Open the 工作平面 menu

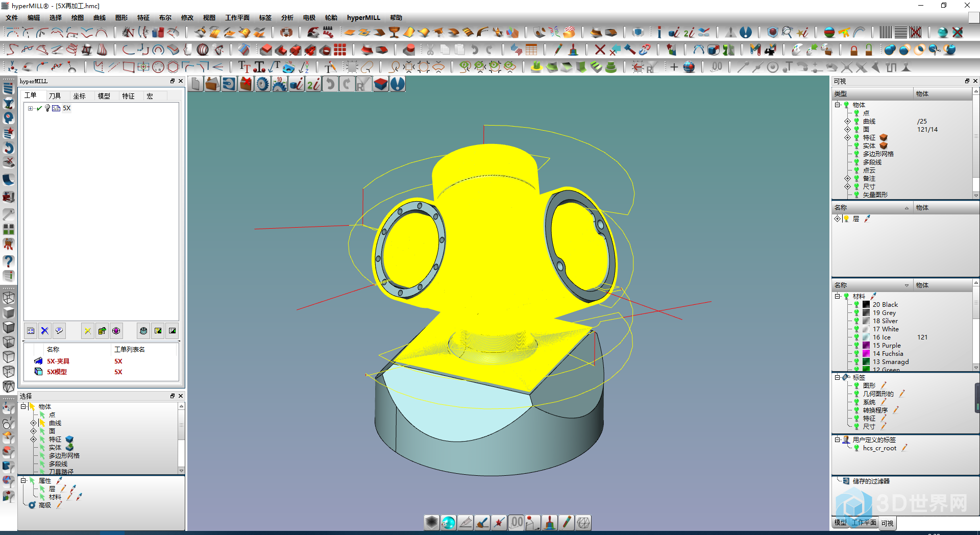point(237,17)
